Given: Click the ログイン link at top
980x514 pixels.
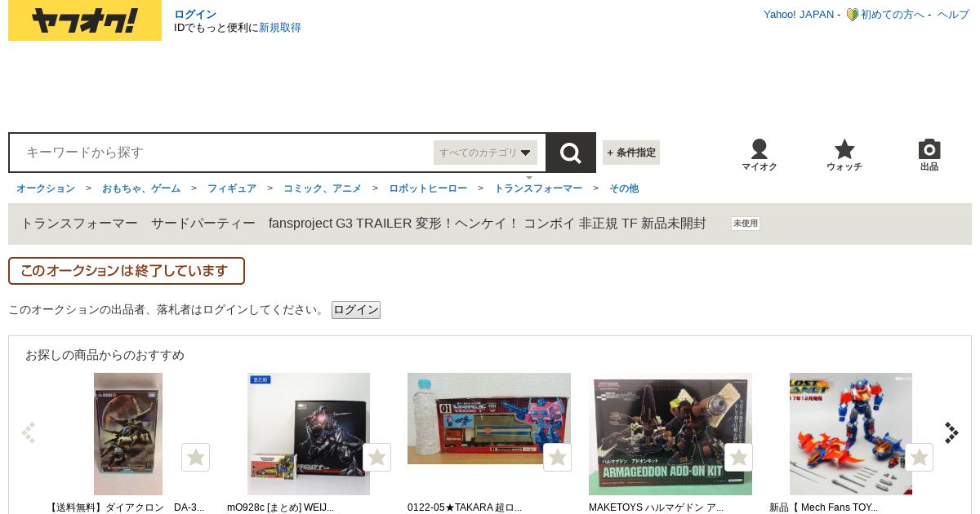Looking at the screenshot, I should coord(195,15).
